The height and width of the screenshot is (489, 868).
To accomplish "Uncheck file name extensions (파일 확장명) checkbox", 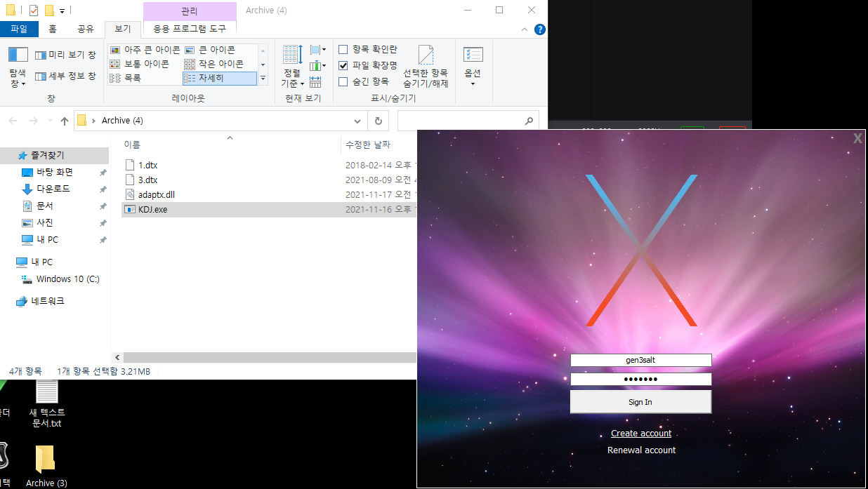I will 343,65.
